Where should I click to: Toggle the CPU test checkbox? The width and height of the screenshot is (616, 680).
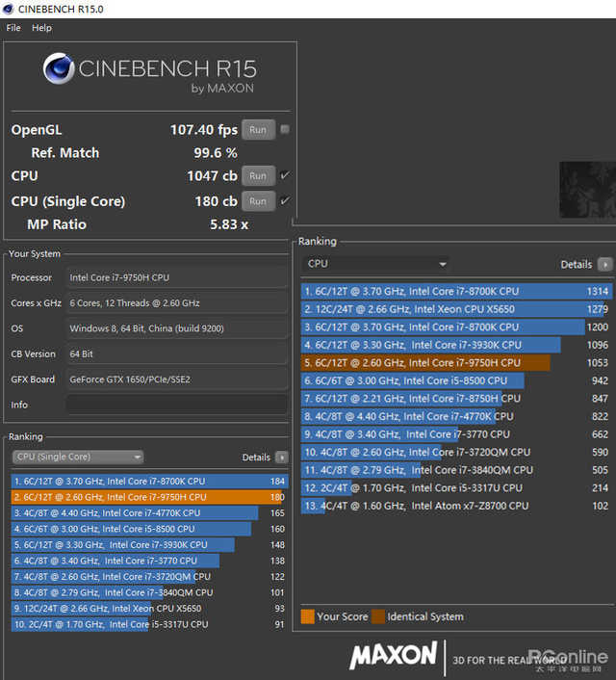coord(285,176)
